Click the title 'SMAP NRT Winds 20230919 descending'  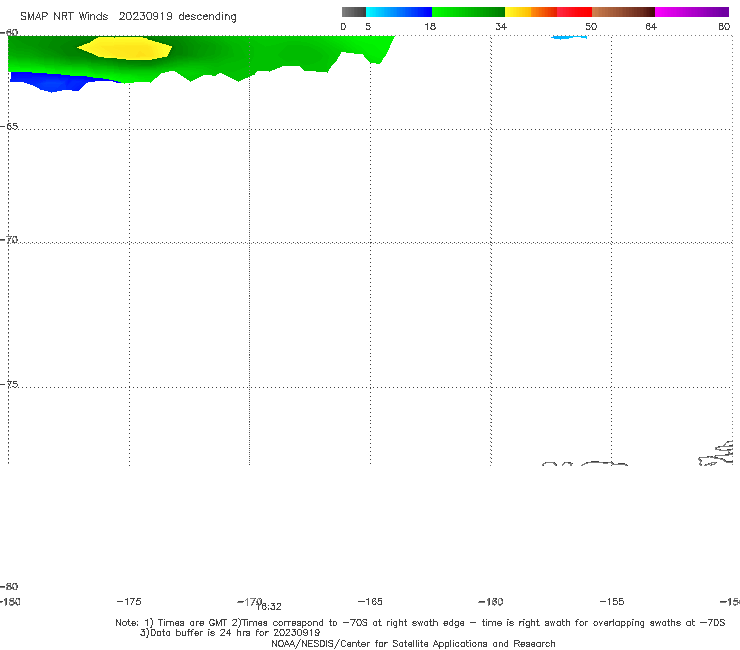pos(128,16)
